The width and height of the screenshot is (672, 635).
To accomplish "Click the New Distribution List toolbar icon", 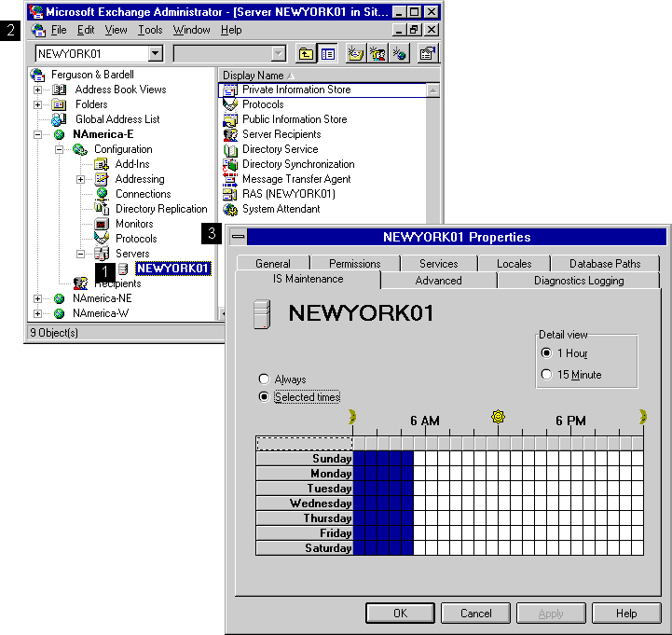I will [377, 53].
